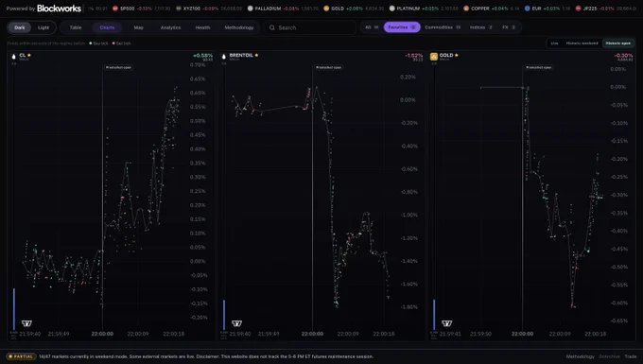The width and height of the screenshot is (643, 364).
Task: Open the XYZ100 ticker icon
Action: (x=179, y=9)
